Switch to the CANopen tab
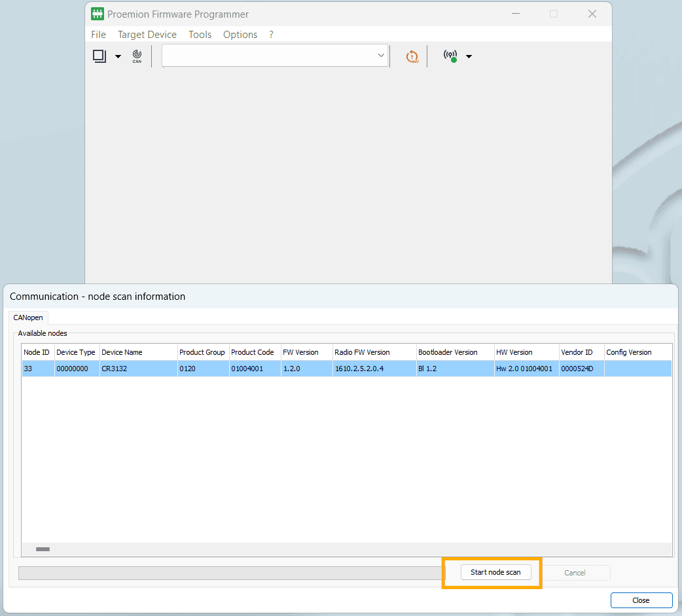The width and height of the screenshot is (682, 616). click(x=28, y=317)
